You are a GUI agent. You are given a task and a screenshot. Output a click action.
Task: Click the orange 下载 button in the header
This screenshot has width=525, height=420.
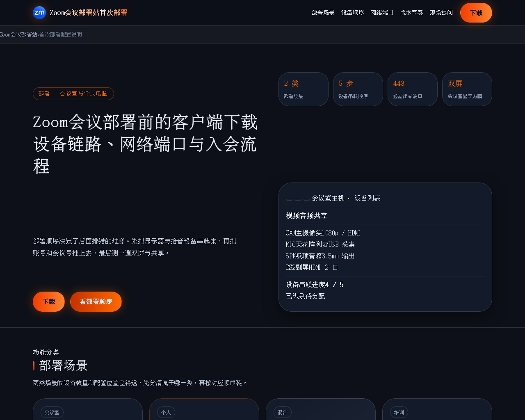pyautogui.click(x=476, y=13)
